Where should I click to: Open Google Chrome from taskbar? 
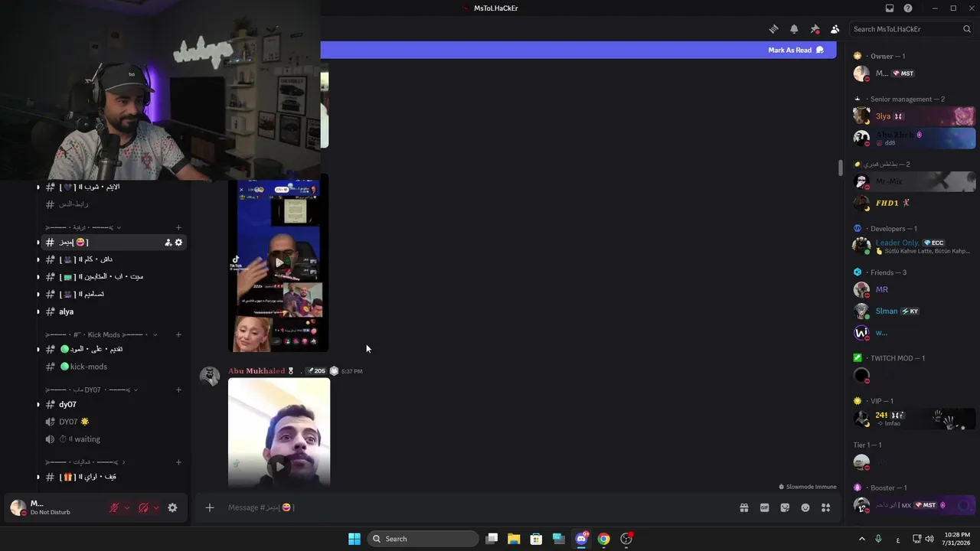(x=603, y=539)
